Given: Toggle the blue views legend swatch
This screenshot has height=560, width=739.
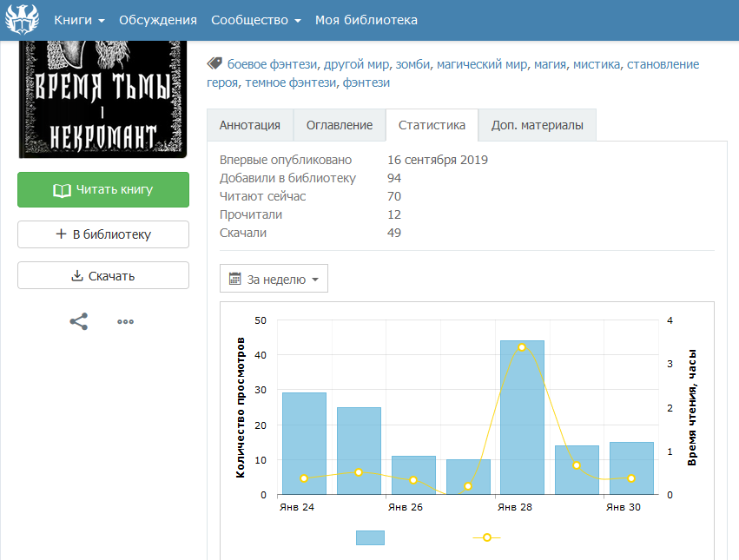Looking at the screenshot, I should point(370,537).
